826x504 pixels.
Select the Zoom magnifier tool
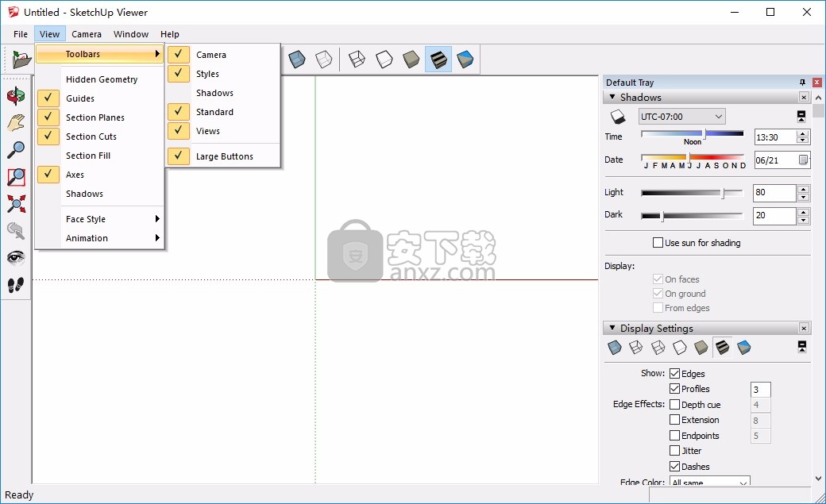coord(16,149)
